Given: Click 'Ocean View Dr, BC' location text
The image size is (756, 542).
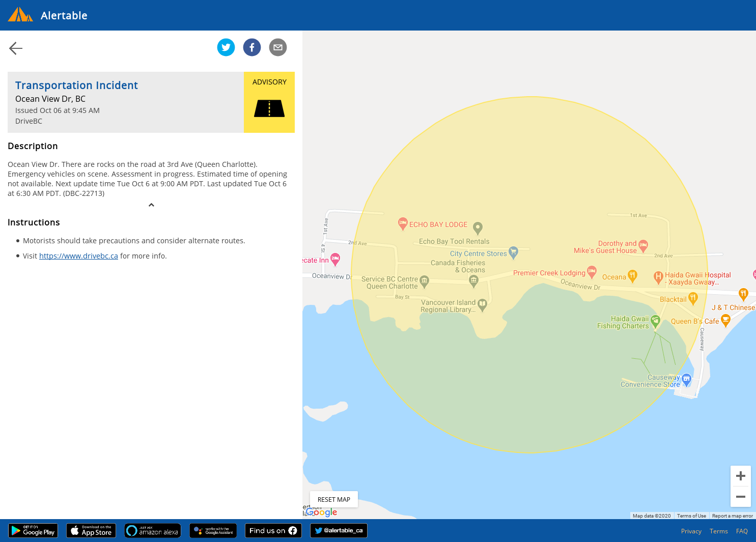Looking at the screenshot, I should coord(50,99).
